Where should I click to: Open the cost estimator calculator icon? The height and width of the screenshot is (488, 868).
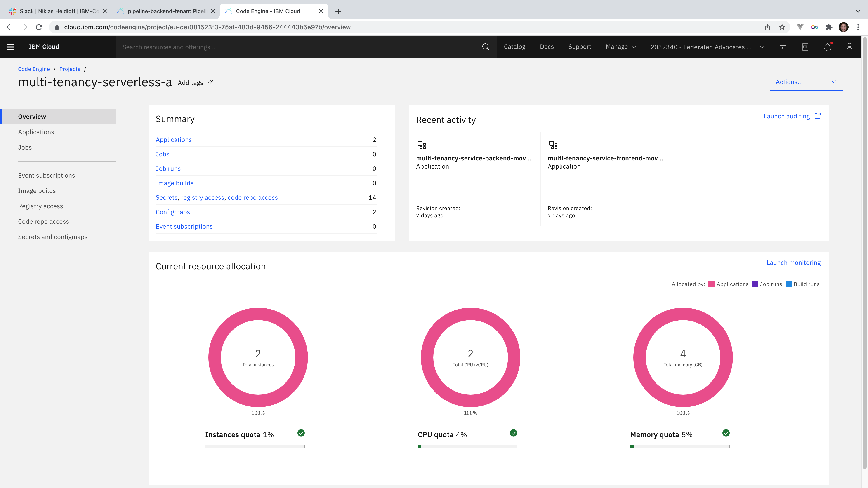805,47
